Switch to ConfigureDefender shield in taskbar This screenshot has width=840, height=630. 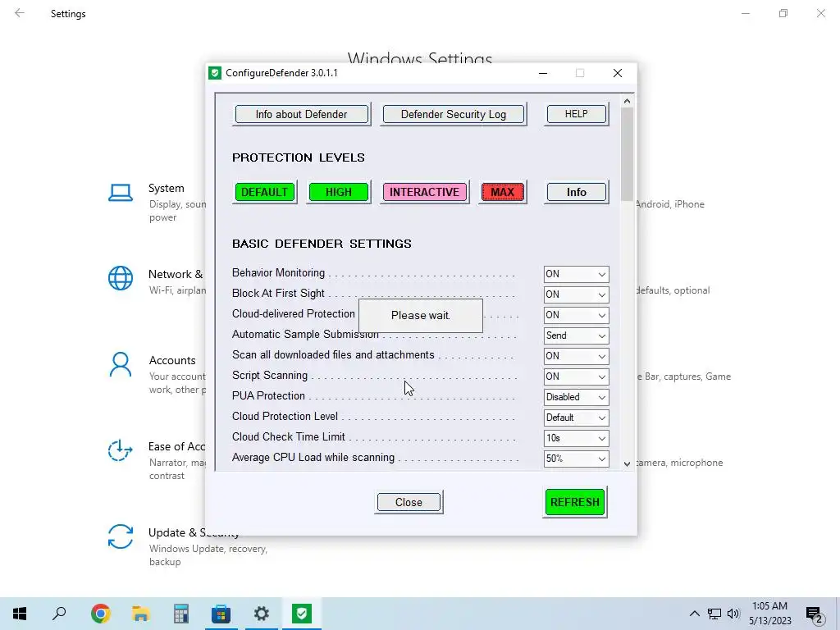pos(302,614)
